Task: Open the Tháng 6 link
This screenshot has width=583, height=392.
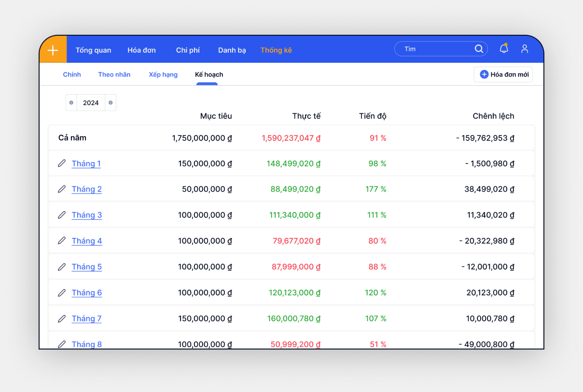Action: click(87, 293)
